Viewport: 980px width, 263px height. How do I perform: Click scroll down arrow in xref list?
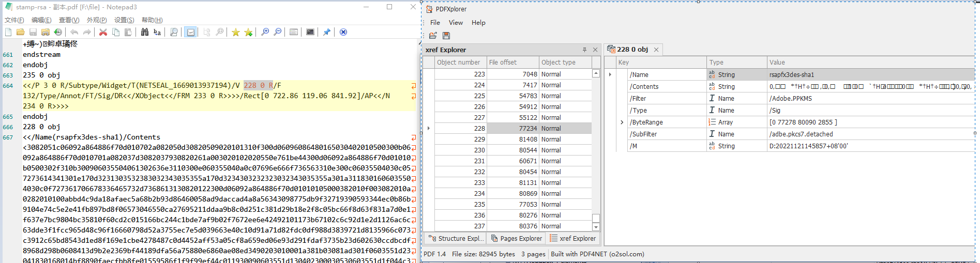[596, 227]
